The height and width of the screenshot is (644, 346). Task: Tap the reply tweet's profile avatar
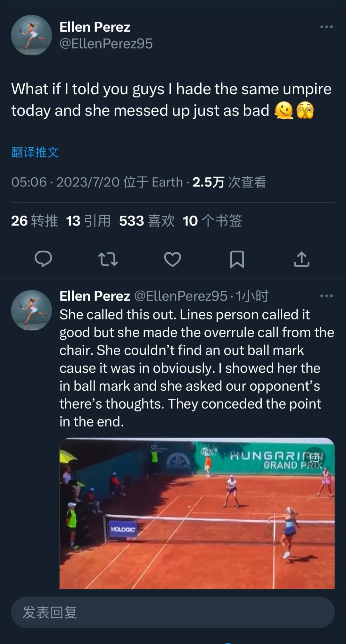[x=31, y=310]
